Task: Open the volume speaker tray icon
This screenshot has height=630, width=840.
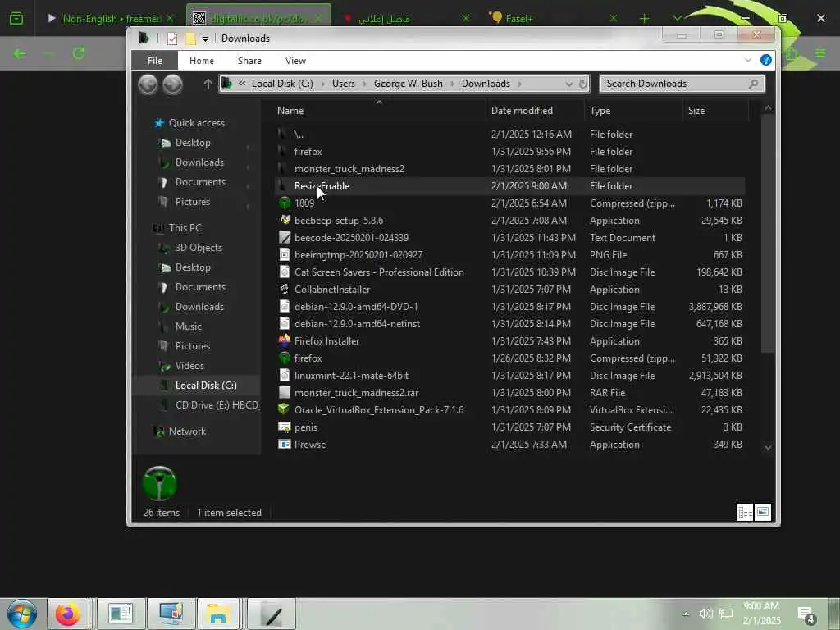Action: 705,614
